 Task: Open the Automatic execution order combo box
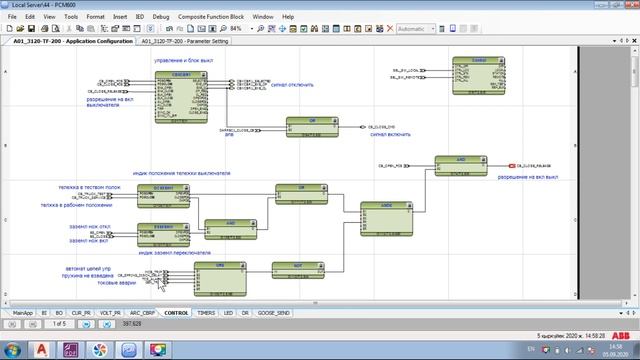pyautogui.click(x=416, y=29)
